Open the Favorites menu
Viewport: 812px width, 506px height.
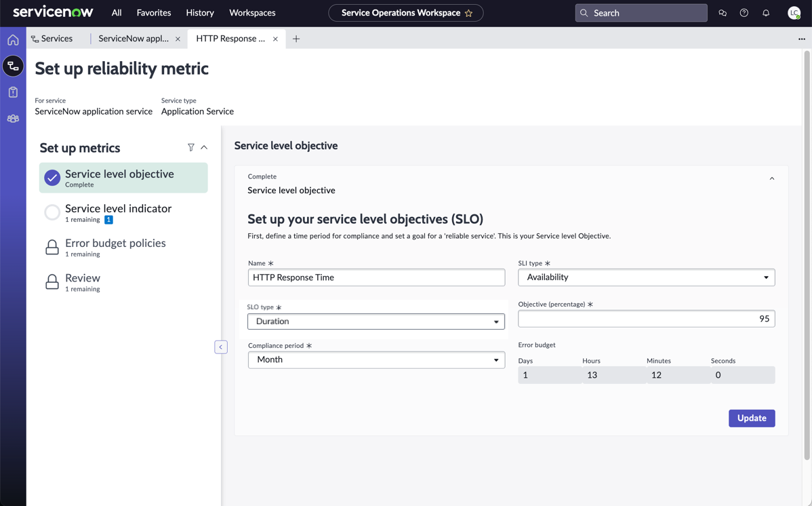[154, 13]
